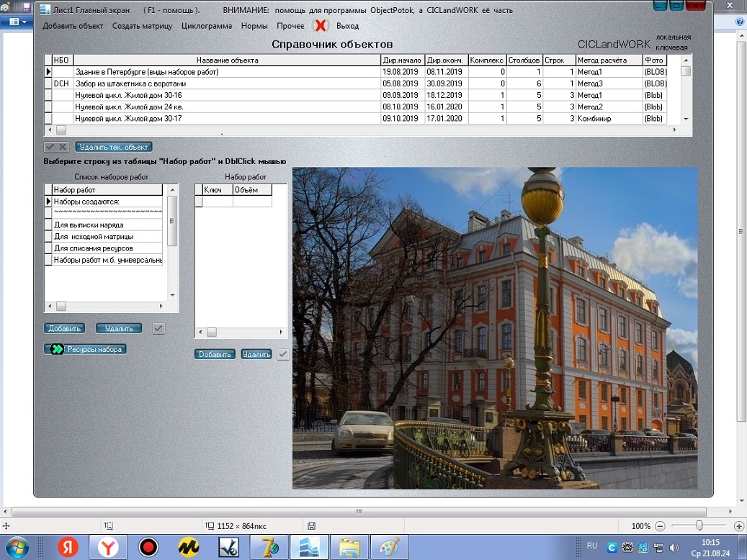Open the Прочее menu
This screenshot has height=560, width=747.
[x=290, y=26]
